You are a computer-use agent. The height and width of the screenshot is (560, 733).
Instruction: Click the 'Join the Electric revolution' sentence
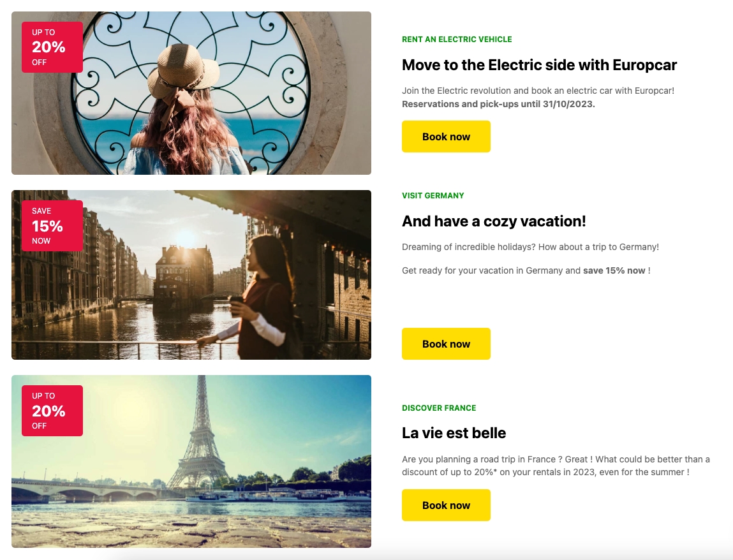538,91
